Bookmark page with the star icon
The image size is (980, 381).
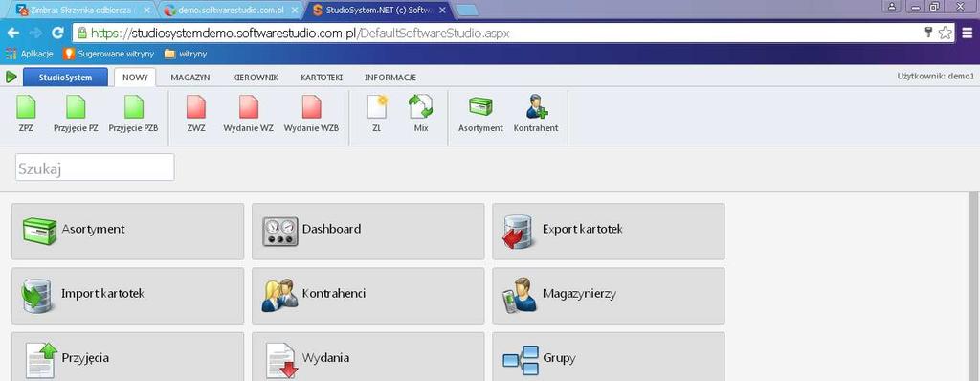pos(945,34)
